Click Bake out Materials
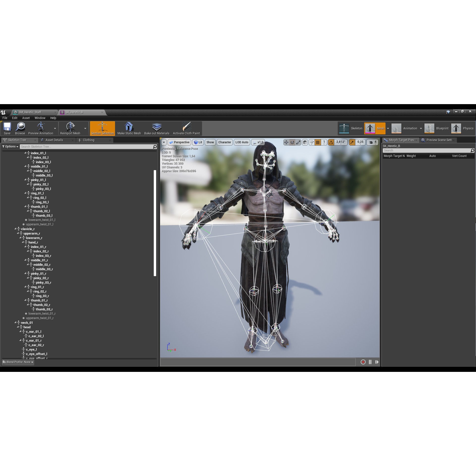 click(156, 128)
